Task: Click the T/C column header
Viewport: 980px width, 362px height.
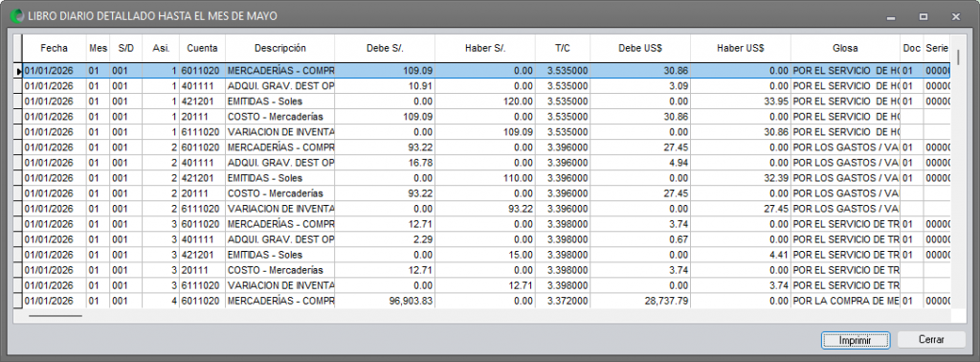Action: 563,48
